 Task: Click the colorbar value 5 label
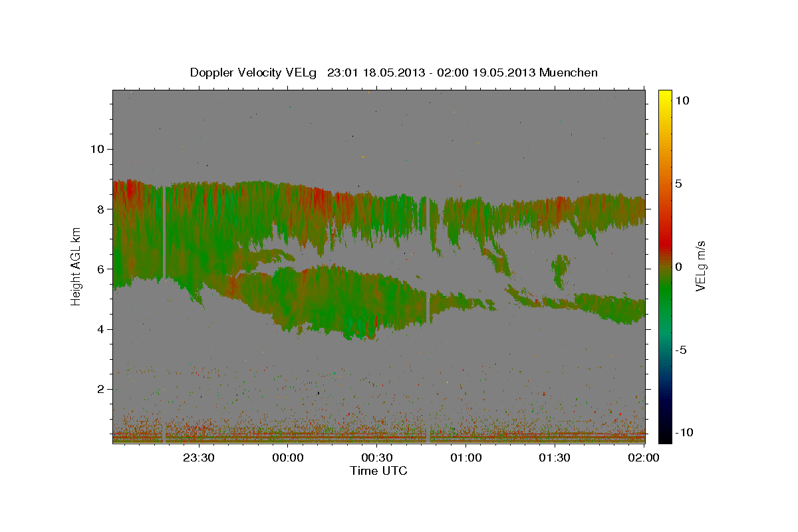[x=679, y=184]
